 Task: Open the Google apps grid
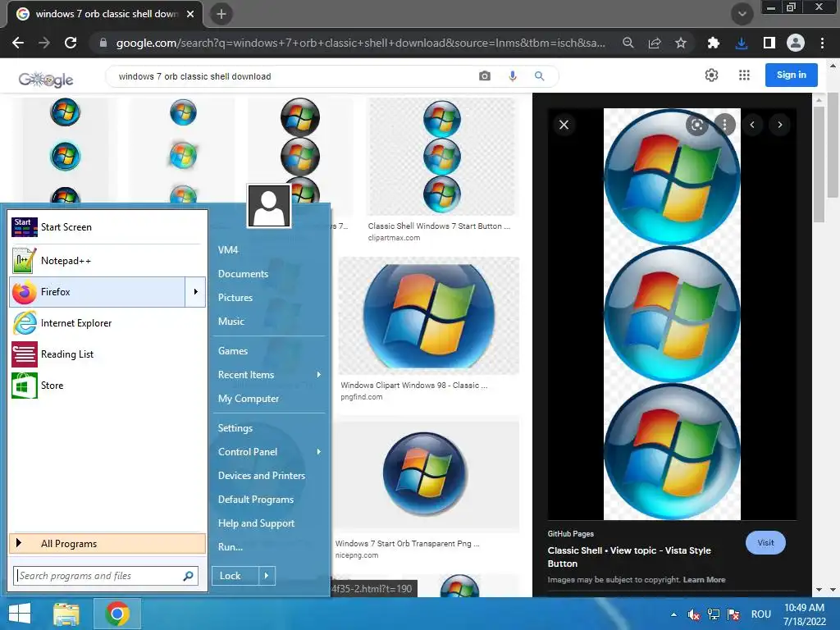tap(744, 75)
